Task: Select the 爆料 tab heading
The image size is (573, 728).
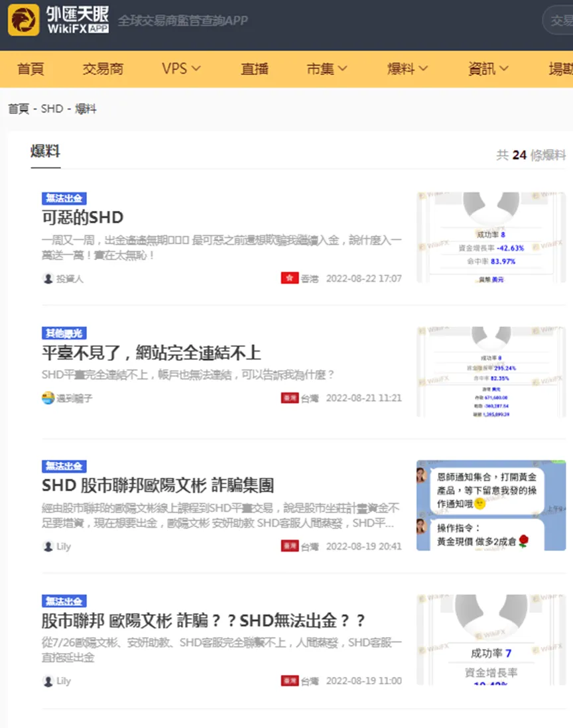Action: click(x=45, y=151)
